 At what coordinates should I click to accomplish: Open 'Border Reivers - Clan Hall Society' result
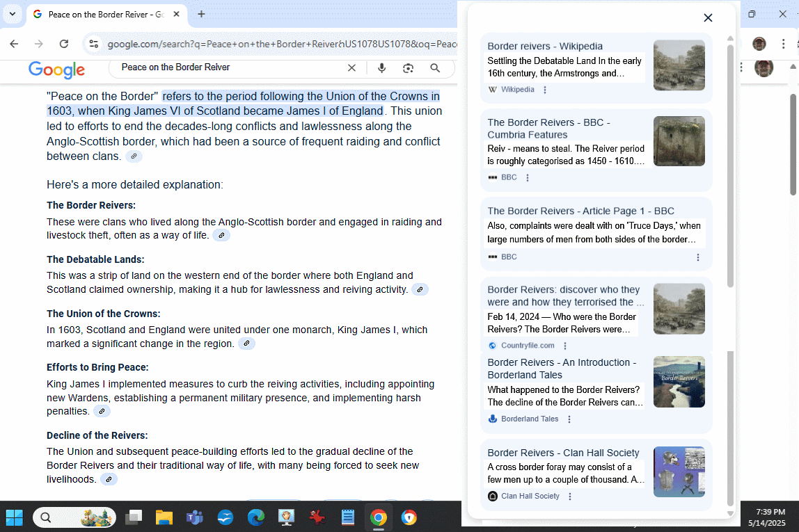tap(563, 453)
